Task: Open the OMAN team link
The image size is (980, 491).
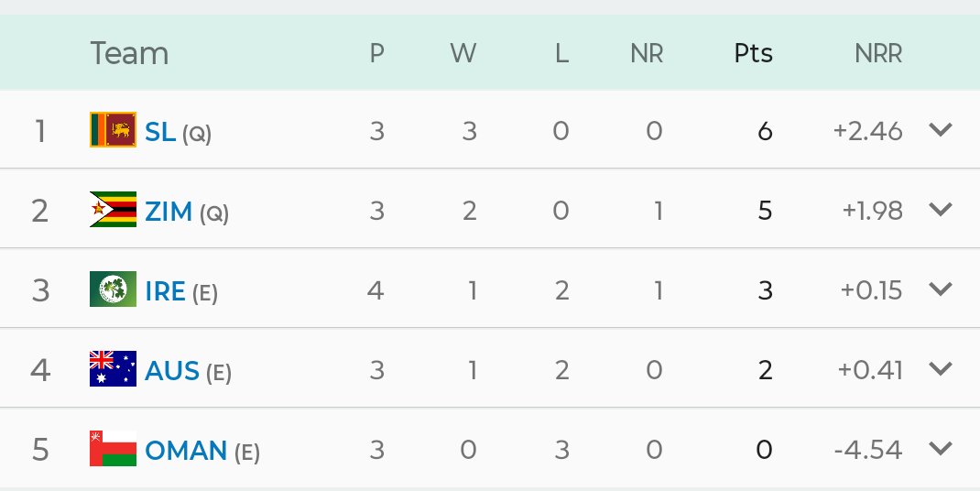Action: click(x=186, y=451)
